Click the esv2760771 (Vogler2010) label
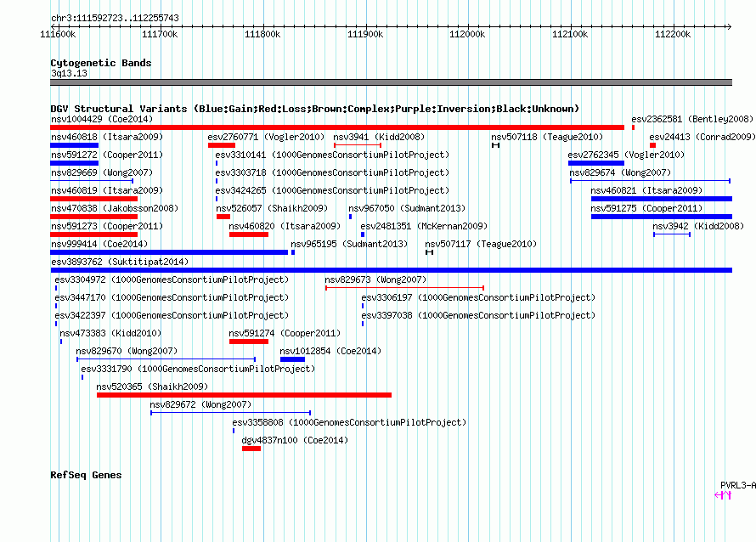756x542 pixels. 266,137
